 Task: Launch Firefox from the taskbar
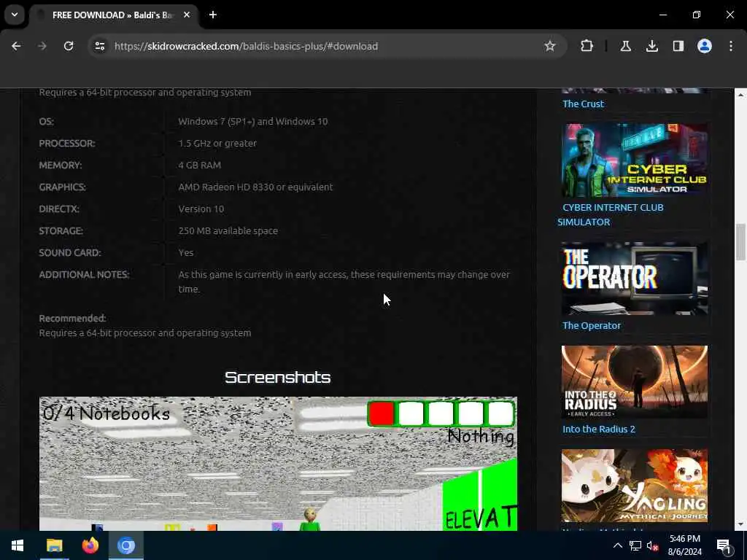point(90,545)
